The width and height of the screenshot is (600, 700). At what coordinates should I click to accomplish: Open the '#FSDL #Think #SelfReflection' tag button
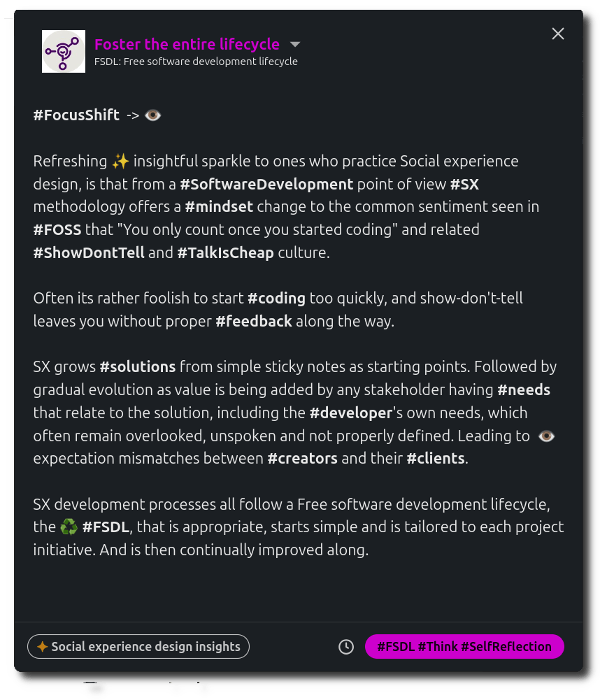[464, 647]
